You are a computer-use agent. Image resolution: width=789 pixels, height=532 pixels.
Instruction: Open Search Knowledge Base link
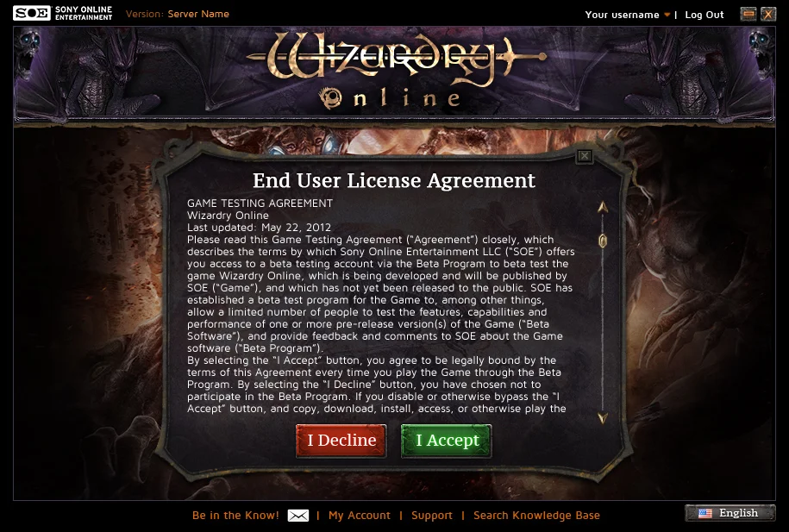point(536,516)
